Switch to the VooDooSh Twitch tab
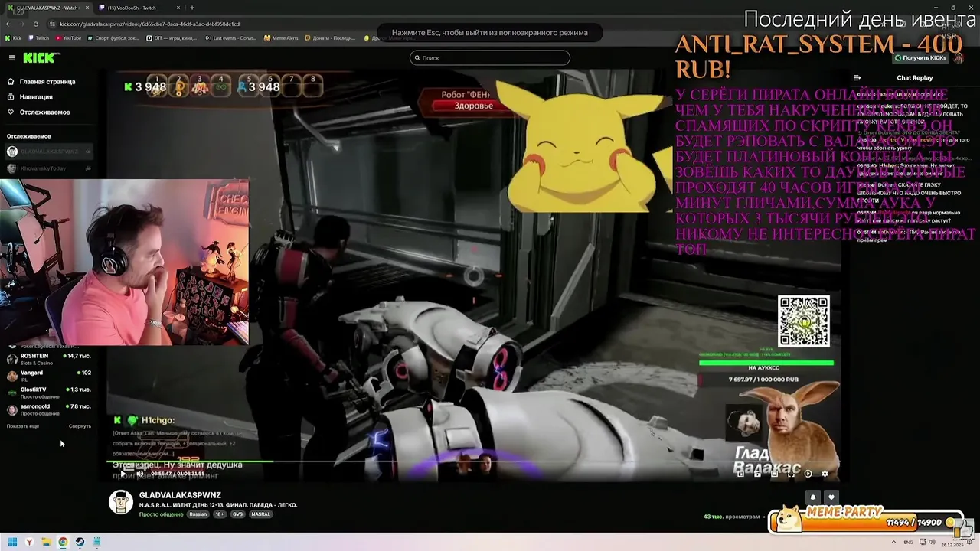 (x=138, y=8)
